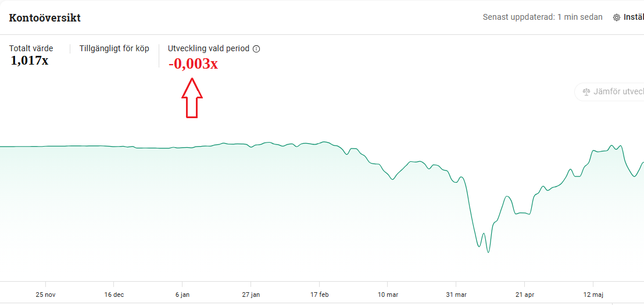644x305 pixels.
Task: Click info icon beside Utveckling vald period
Action: coord(256,49)
